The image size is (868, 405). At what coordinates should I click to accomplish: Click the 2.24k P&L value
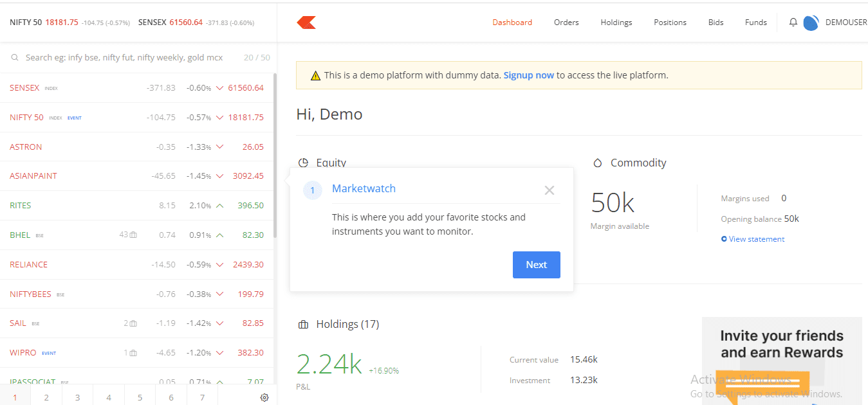[329, 364]
